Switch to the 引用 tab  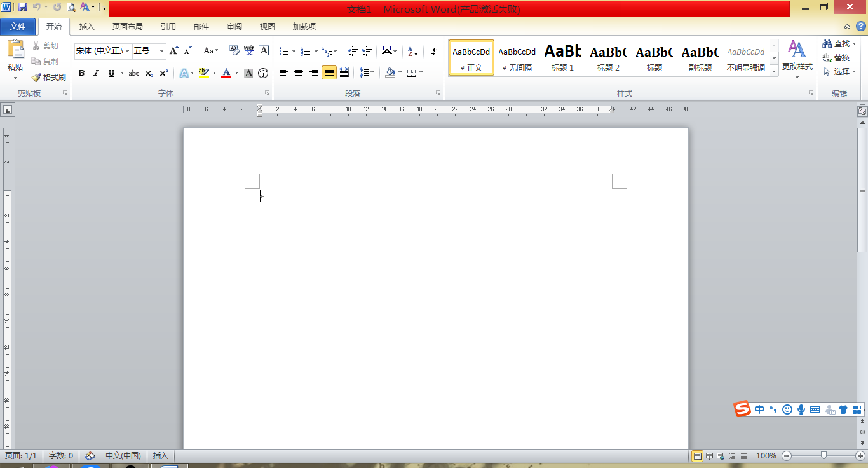coord(168,27)
